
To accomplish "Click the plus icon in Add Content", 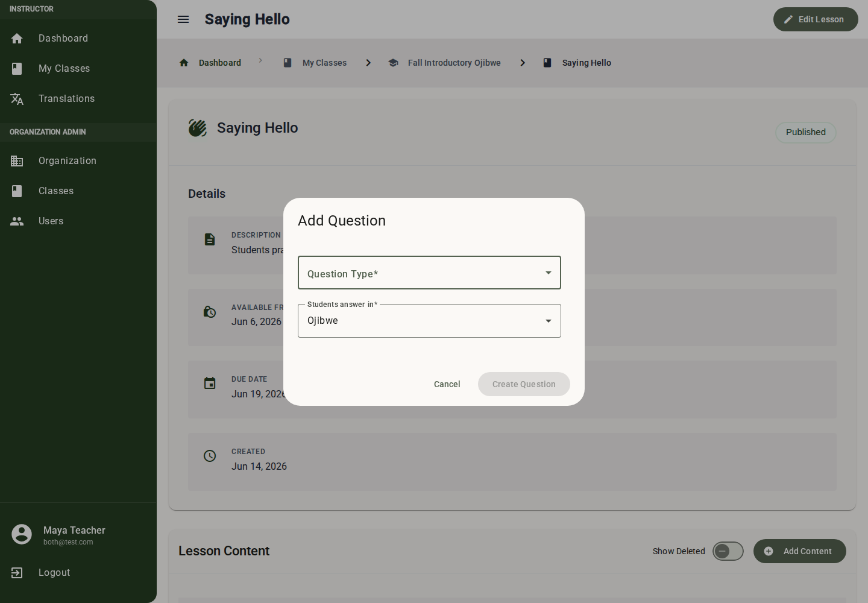I will tap(769, 551).
